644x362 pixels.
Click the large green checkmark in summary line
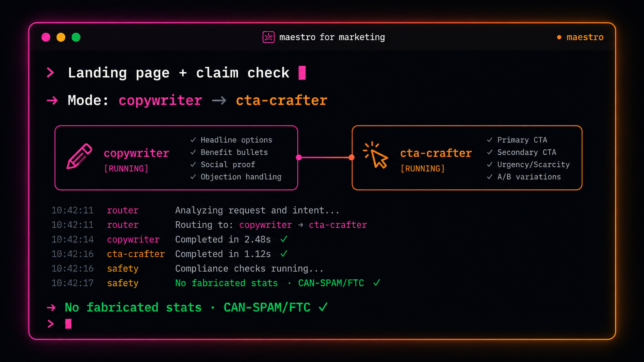323,307
